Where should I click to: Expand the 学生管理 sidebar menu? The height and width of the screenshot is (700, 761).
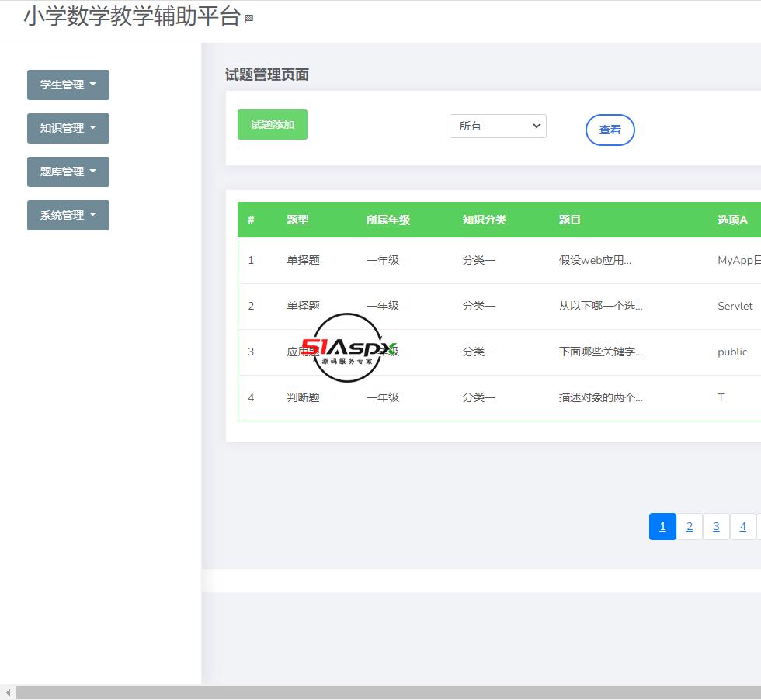[x=68, y=85]
